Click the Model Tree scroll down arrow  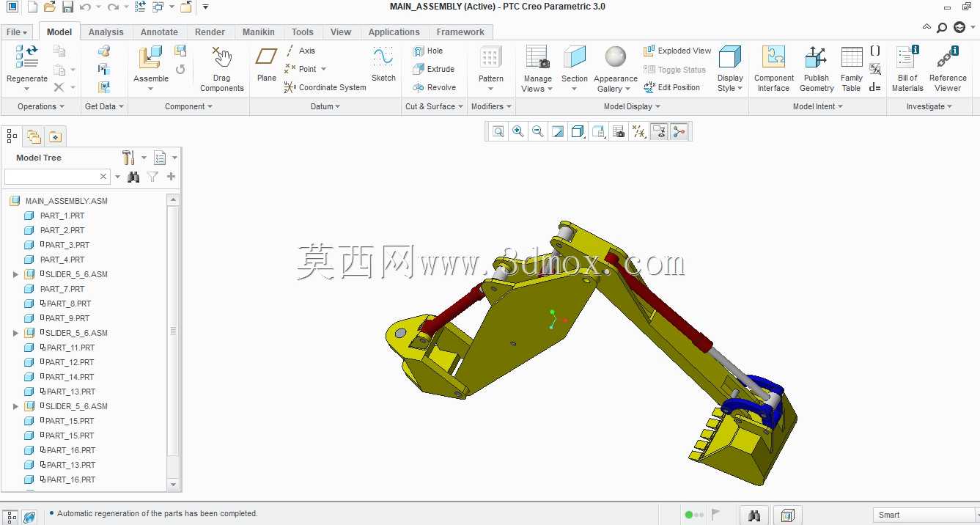coord(174,485)
